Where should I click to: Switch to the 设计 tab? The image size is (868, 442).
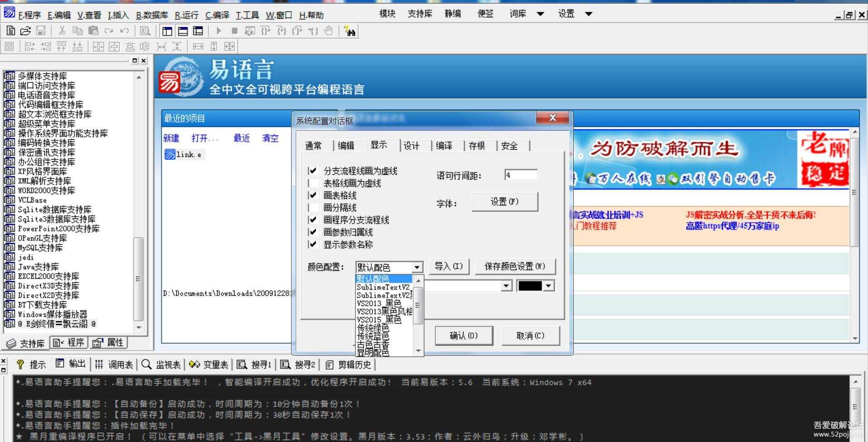point(411,145)
